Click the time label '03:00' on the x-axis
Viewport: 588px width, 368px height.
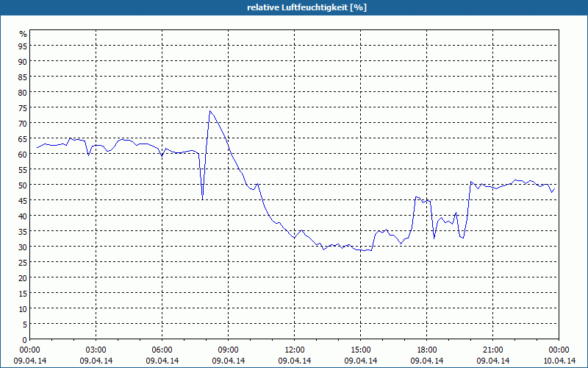(x=96, y=350)
